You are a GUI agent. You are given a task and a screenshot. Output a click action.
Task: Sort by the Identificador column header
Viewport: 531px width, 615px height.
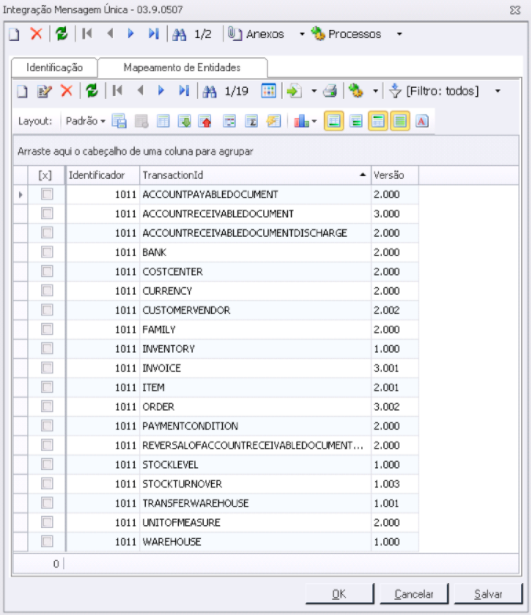tap(103, 175)
